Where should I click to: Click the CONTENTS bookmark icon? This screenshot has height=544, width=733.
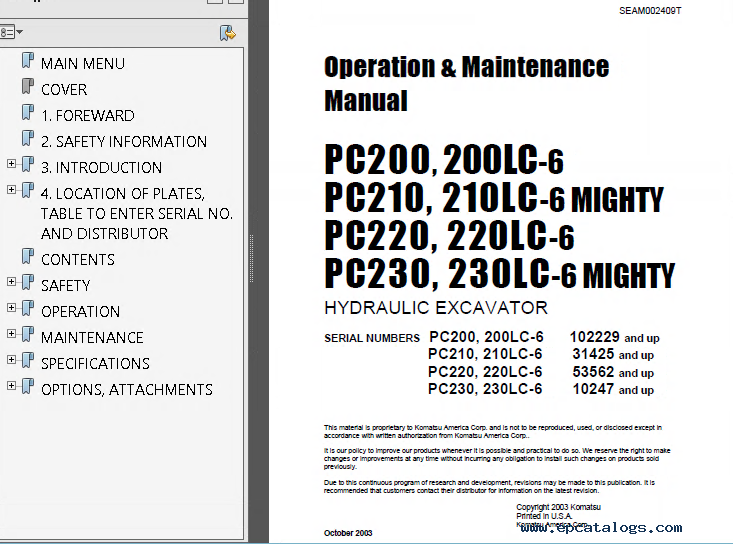(x=28, y=257)
